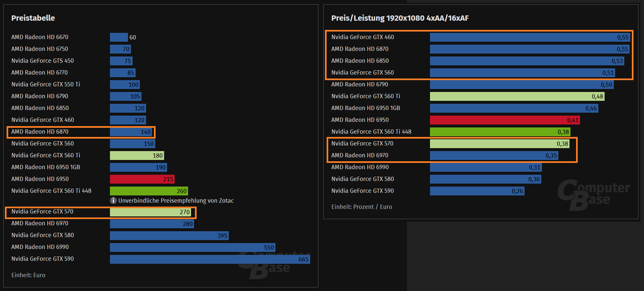Image resolution: width=644 pixels, height=291 pixels.
Task: Select AMD Radeon HD 6770 label
Action: tap(40, 73)
